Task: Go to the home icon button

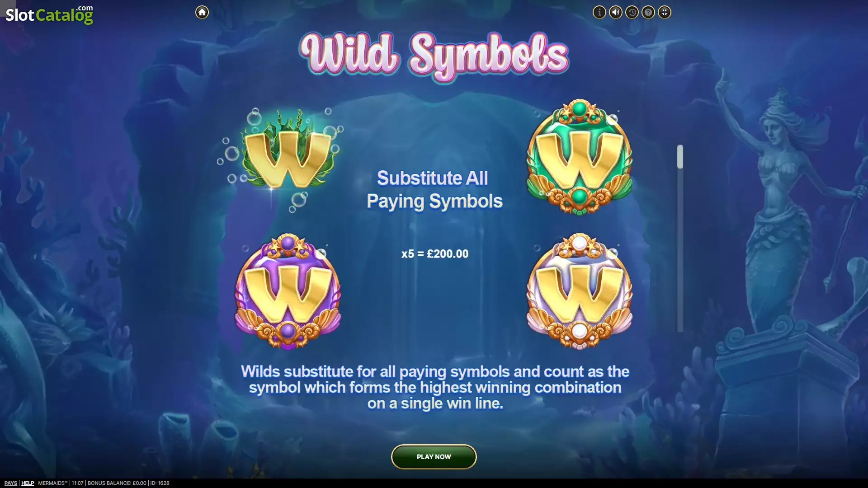Action: 202,12
